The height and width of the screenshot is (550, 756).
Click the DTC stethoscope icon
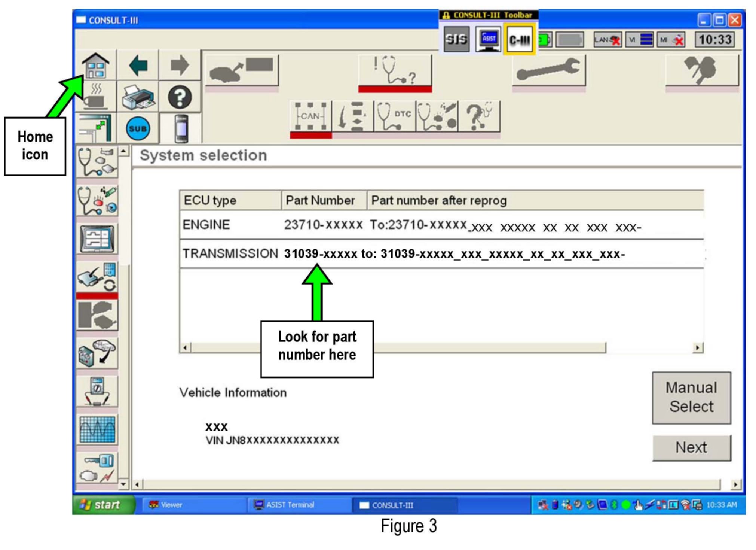[x=394, y=116]
